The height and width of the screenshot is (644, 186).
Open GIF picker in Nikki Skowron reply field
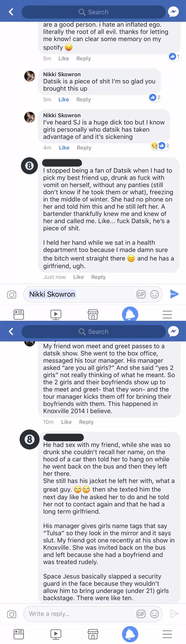click(141, 294)
